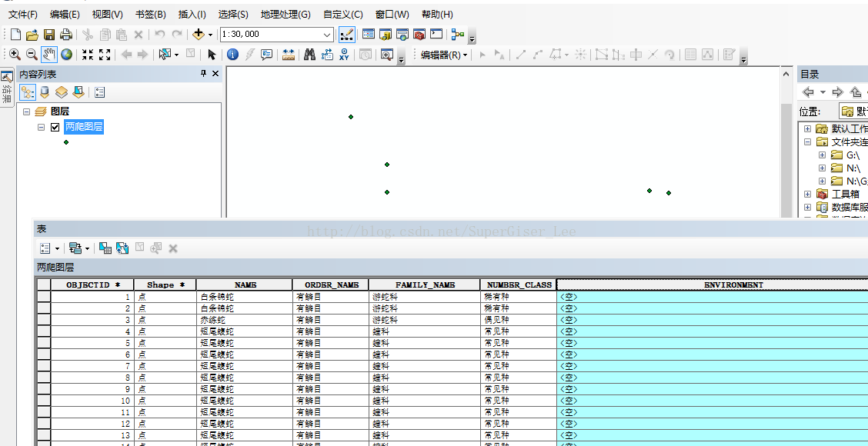Open the 书签(B) menu
This screenshot has width=868, height=446.
click(x=151, y=15)
